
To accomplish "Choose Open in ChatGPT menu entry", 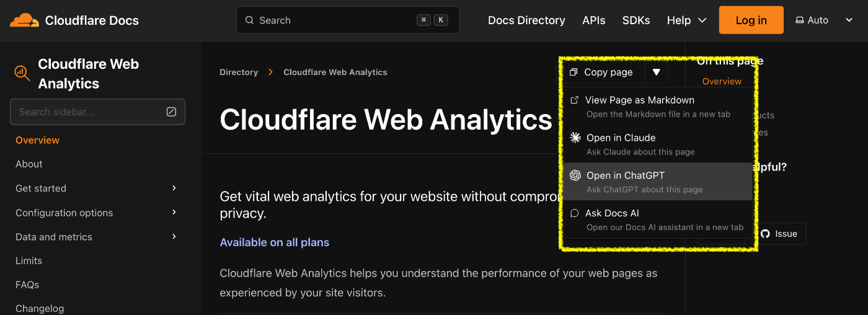I will coord(657,182).
